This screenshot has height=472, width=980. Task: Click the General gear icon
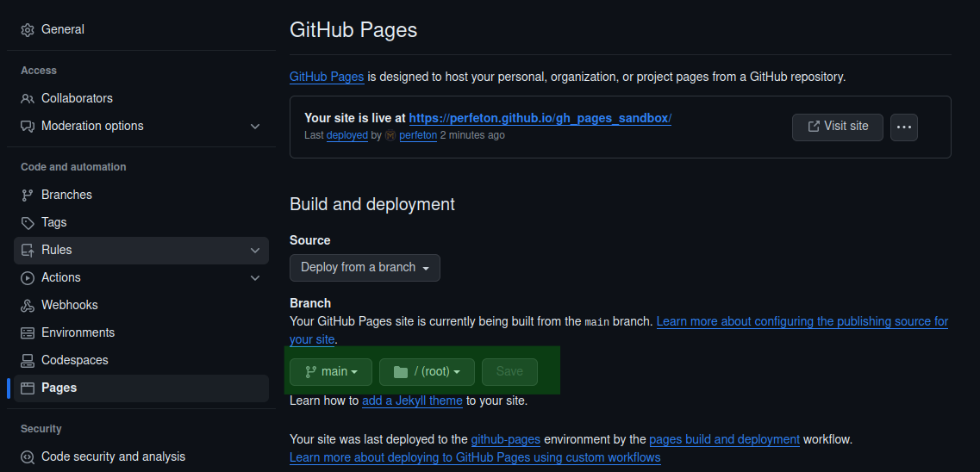click(x=28, y=30)
